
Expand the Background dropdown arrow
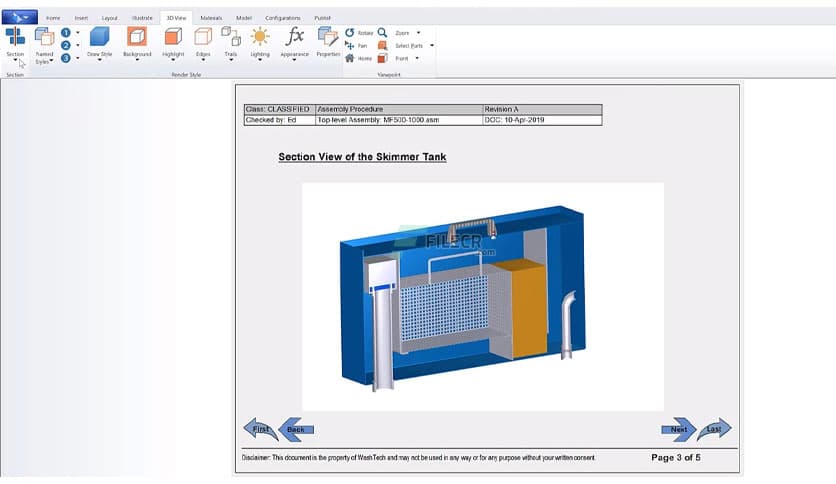pyautogui.click(x=137, y=60)
